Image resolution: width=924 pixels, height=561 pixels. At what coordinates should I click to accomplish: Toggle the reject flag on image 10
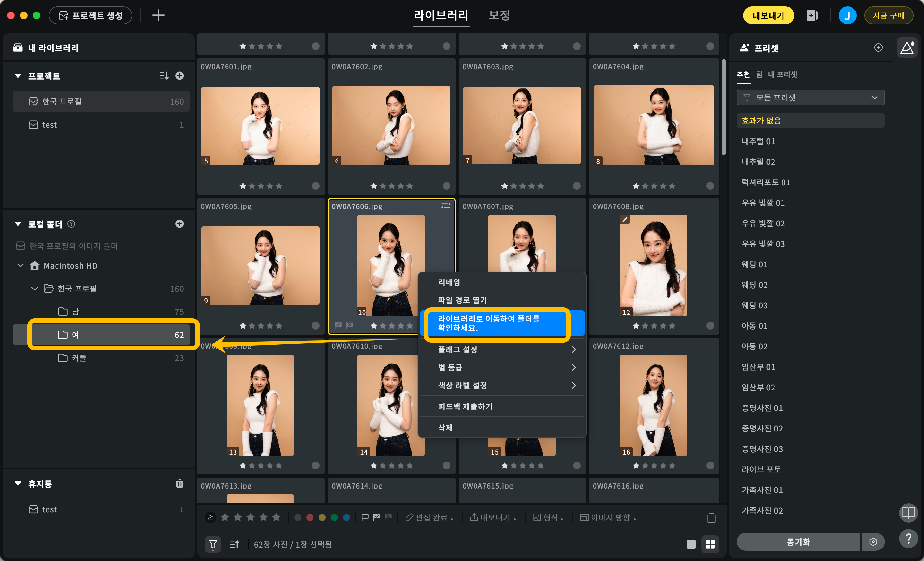pyautogui.click(x=350, y=325)
